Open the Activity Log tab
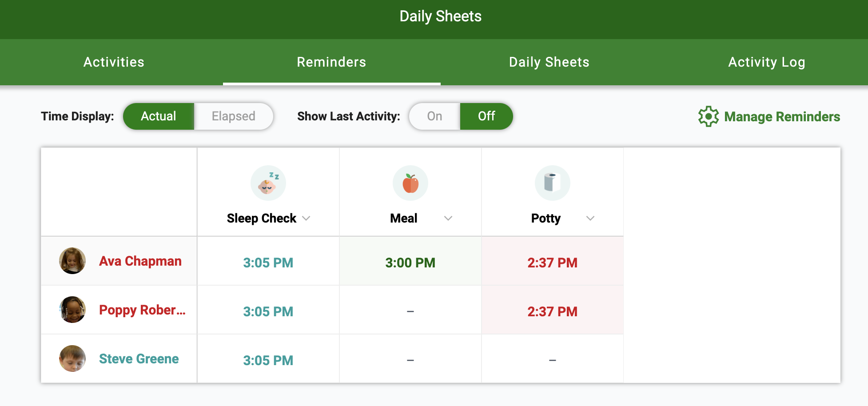Screen dimensions: 868x406 tap(767, 62)
